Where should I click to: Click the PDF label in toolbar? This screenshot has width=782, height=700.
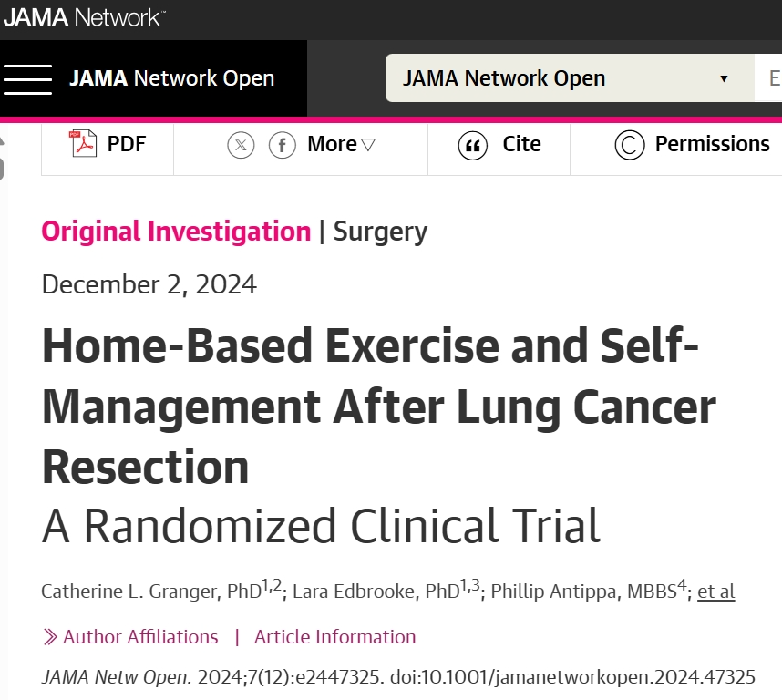pyautogui.click(x=126, y=144)
